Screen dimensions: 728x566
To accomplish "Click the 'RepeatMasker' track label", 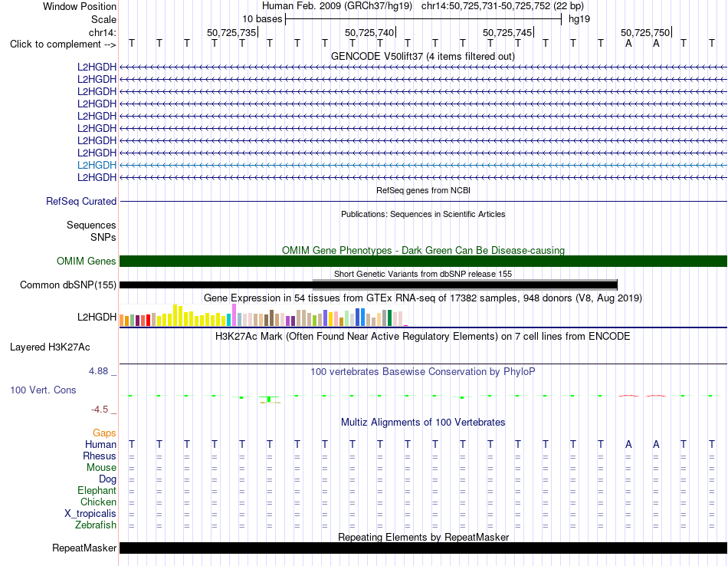I will click(x=84, y=548).
